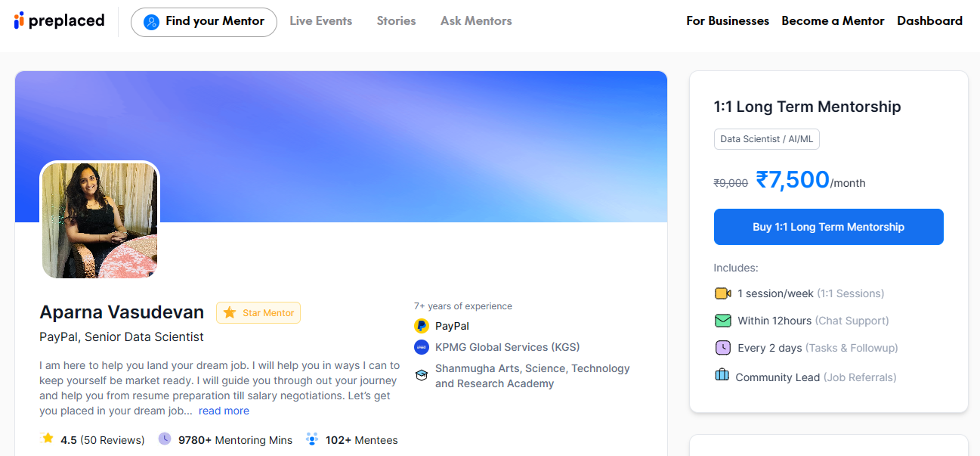The height and width of the screenshot is (456, 980).
Task: Click the clock icon beside Mentoring Mins
Action: (165, 439)
